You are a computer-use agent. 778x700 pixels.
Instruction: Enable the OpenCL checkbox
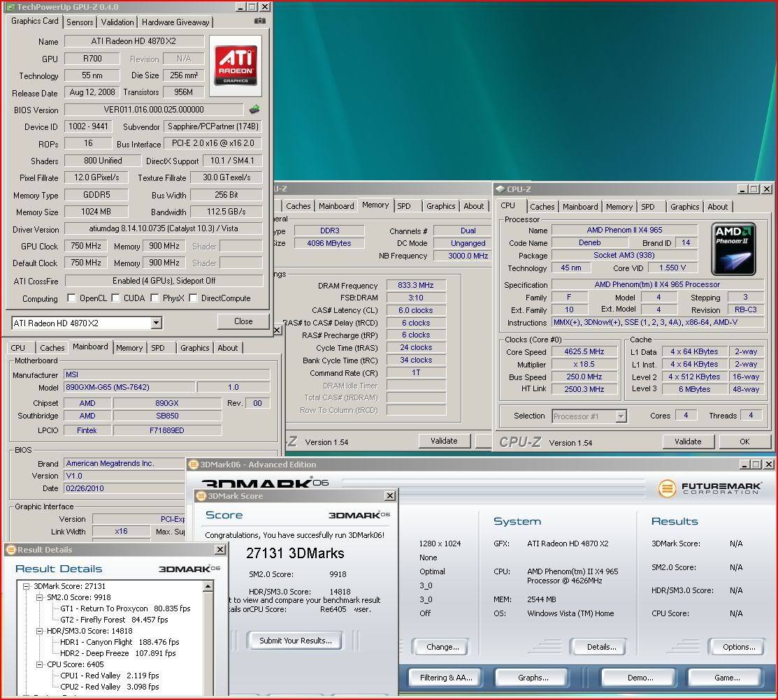72,298
